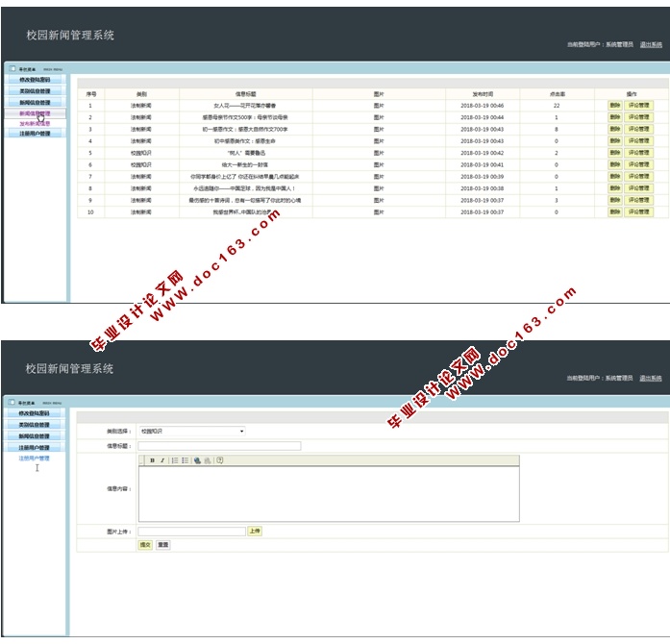Screen dimensions: 670x644
Task: Open the 类别选择 category dropdown
Action: [192, 432]
